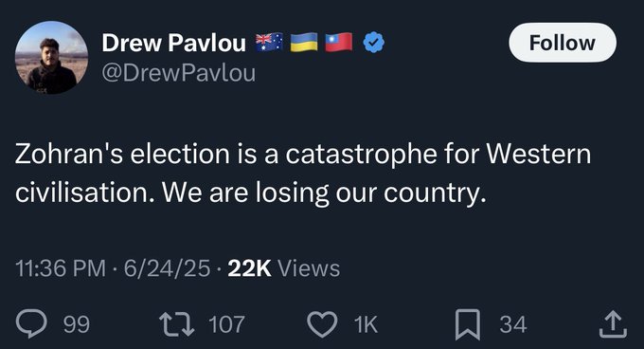This screenshot has height=349, width=644.
Task: Click the blue verified checkmark badge
Action: [374, 43]
